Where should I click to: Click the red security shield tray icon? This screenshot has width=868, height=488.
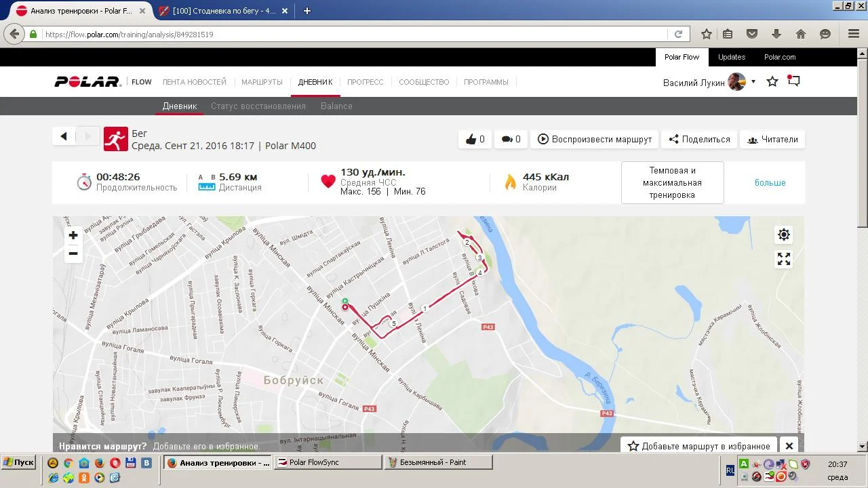point(805,464)
